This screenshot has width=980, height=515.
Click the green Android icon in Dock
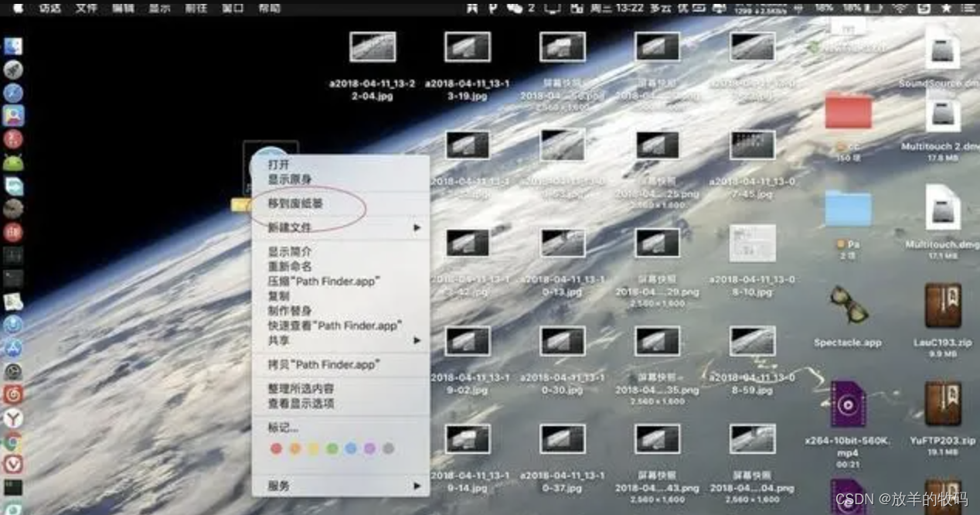click(13, 163)
